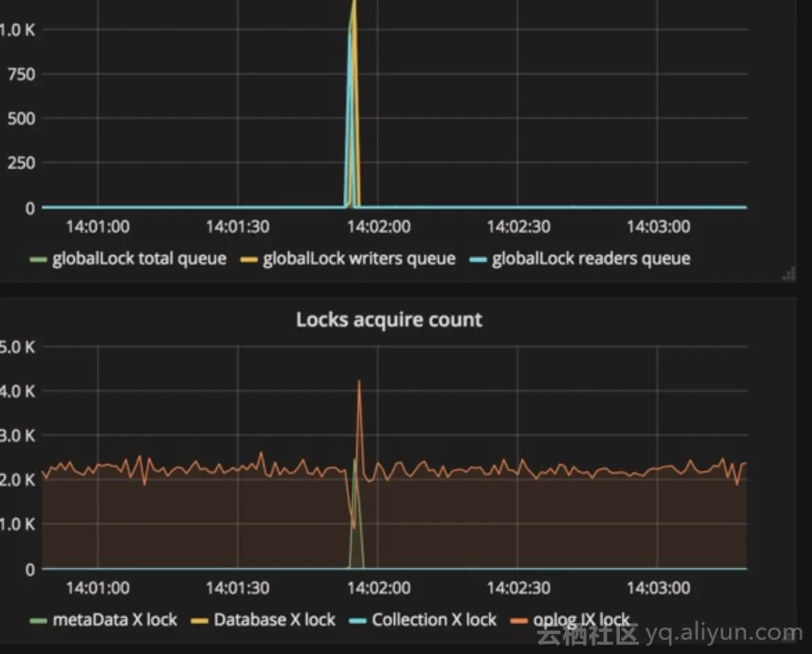
Task: Click the 14:02:00 label in the upper chart
Action: tap(378, 227)
